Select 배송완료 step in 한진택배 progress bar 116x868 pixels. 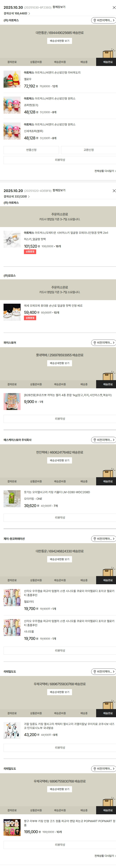click(x=108, y=481)
